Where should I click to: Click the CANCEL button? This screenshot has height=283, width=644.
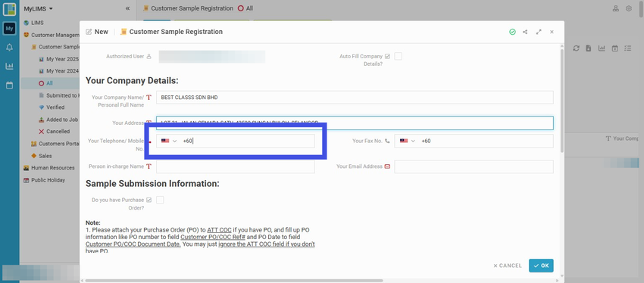click(x=508, y=266)
